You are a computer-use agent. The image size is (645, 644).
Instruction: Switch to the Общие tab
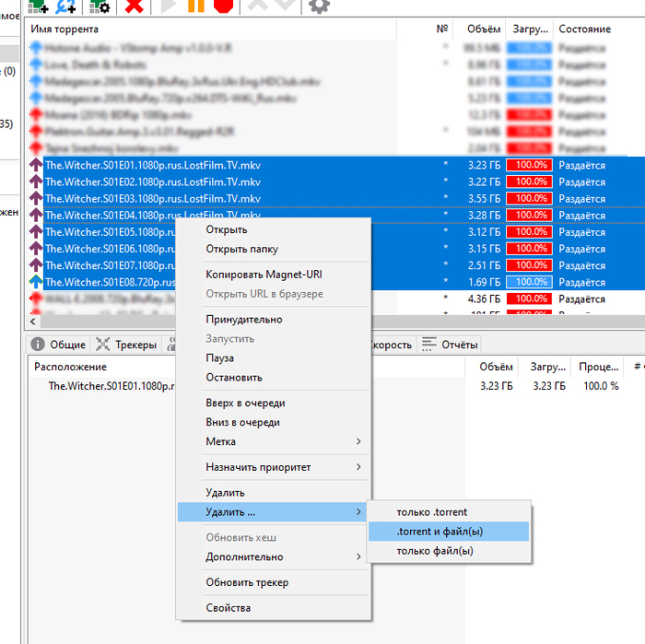[x=59, y=345]
